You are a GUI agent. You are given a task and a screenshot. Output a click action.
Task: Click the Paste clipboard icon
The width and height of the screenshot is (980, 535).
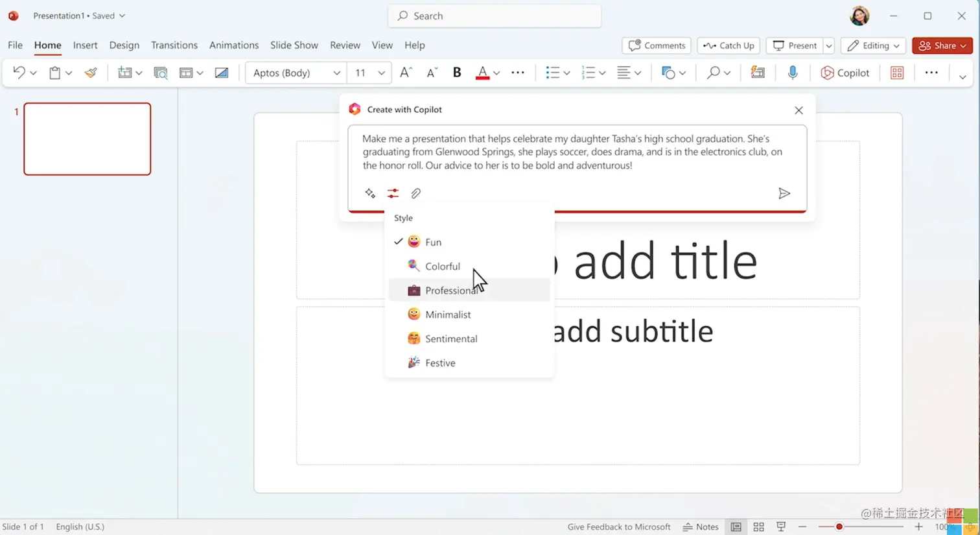tap(55, 73)
